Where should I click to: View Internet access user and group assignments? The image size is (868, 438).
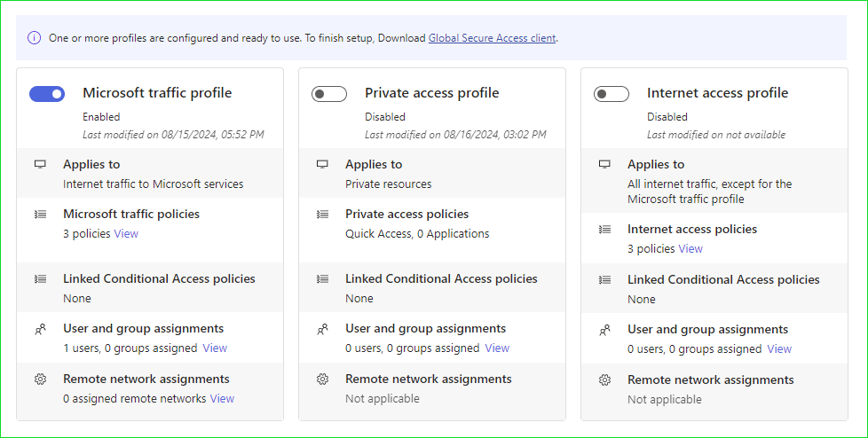(779, 349)
